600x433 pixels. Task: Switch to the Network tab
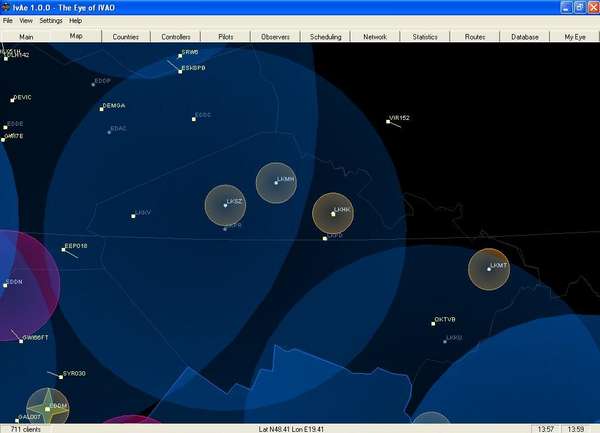click(x=375, y=37)
